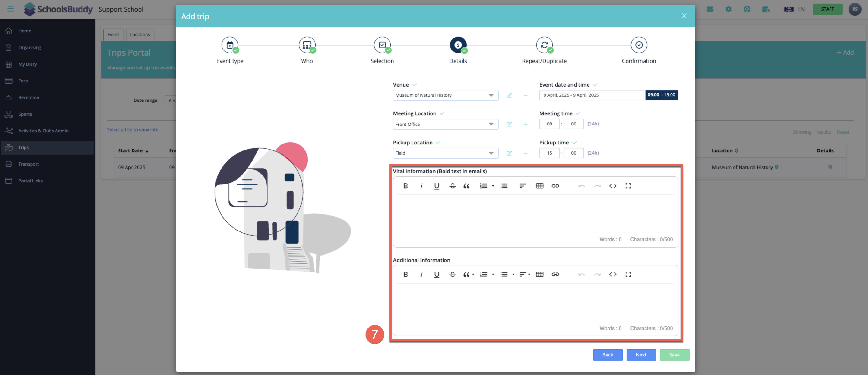The width and height of the screenshot is (868, 375).
Task: Start a bulleted list in Vital Information
Action: tap(504, 186)
